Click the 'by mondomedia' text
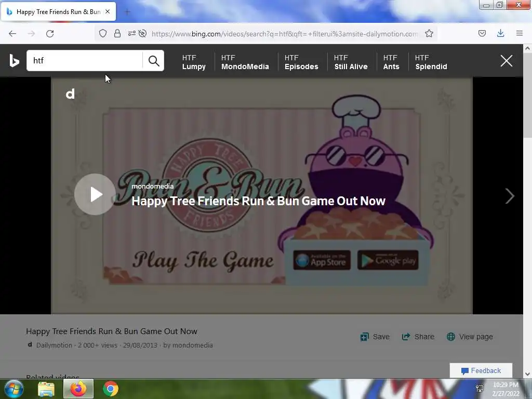The width and height of the screenshot is (532, 399). pyautogui.click(x=188, y=345)
